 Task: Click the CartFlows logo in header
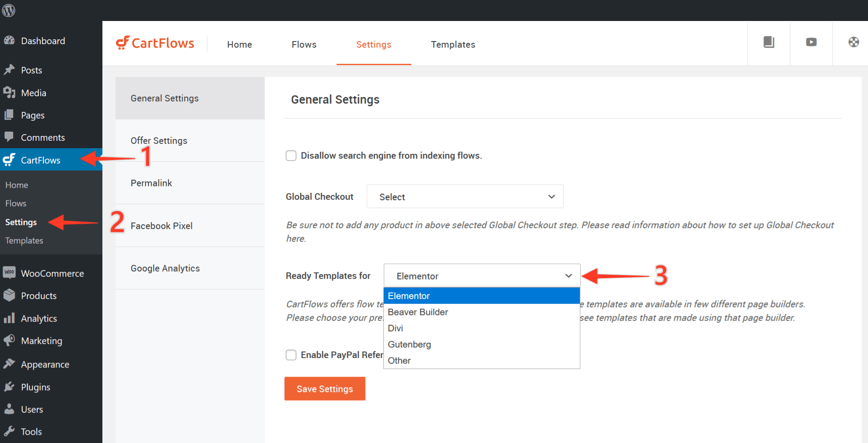pyautogui.click(x=155, y=43)
